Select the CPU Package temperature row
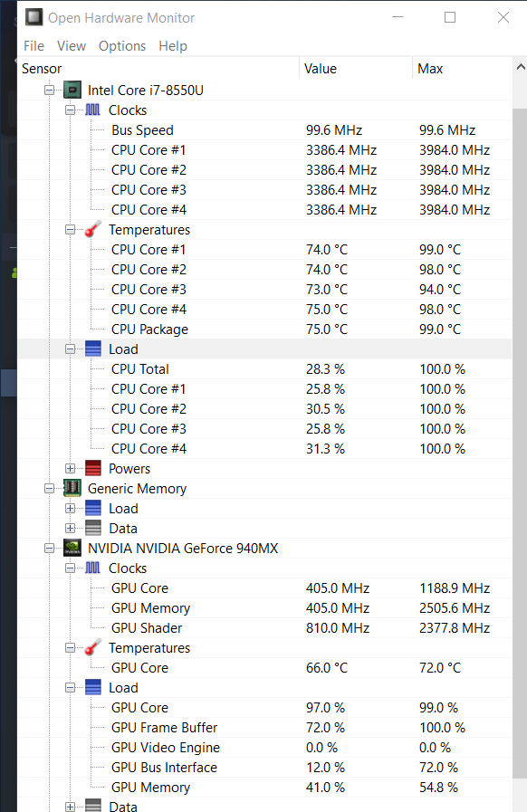Viewport: 527px width, 812px height. [264, 330]
